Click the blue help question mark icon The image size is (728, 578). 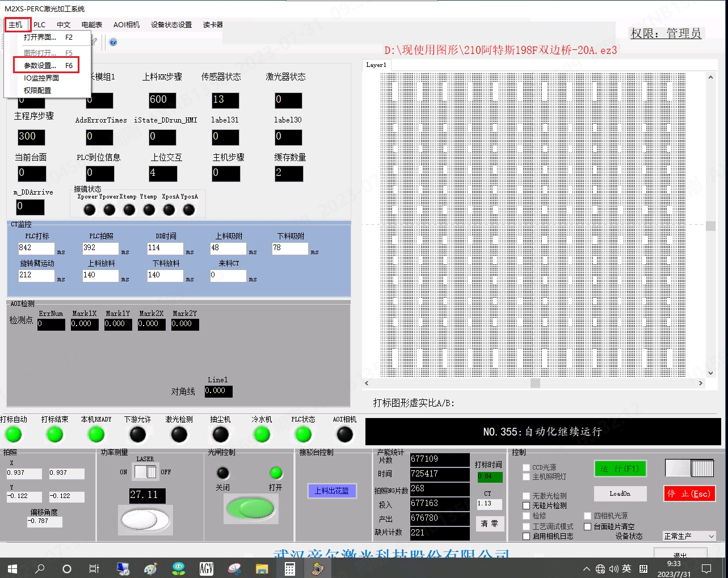point(113,42)
